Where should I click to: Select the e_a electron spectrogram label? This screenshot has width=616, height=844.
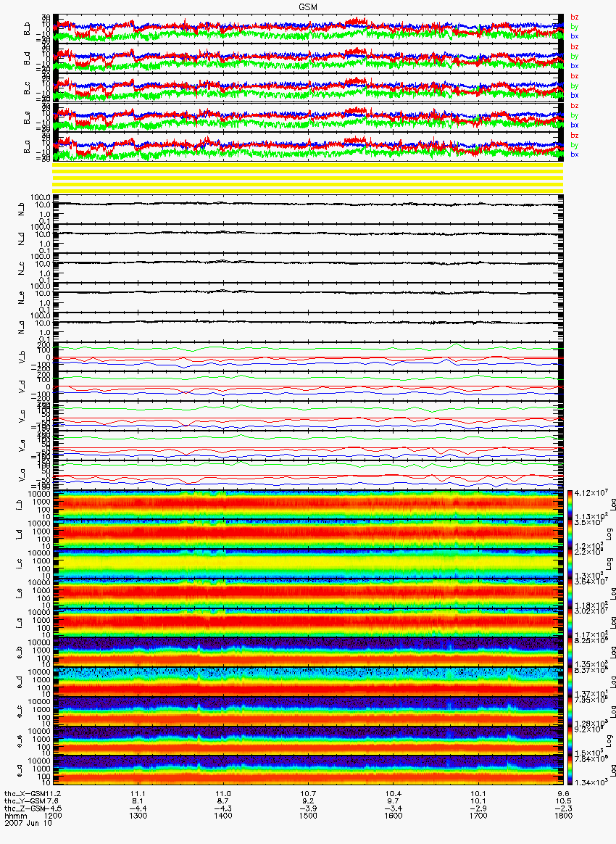click(x=20, y=772)
